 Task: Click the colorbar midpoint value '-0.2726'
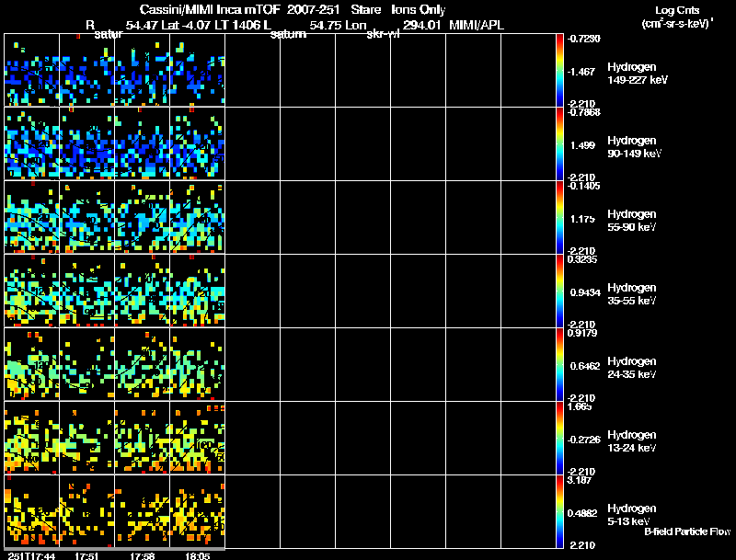[x=583, y=440]
